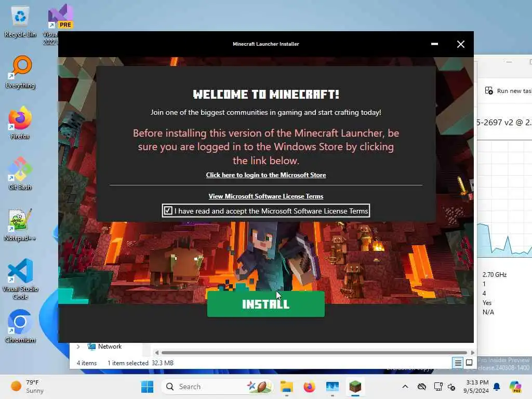Open Firefox from the taskbar
532x399 pixels.
[309, 387]
